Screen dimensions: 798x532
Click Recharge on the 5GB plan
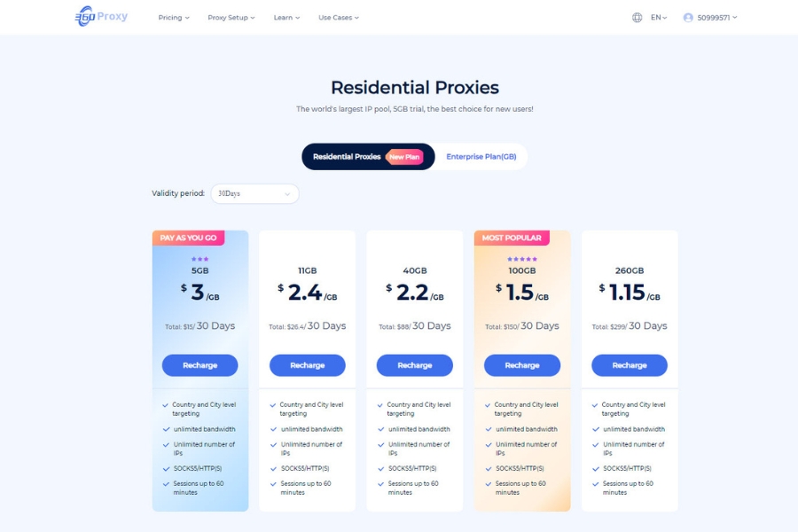point(200,365)
